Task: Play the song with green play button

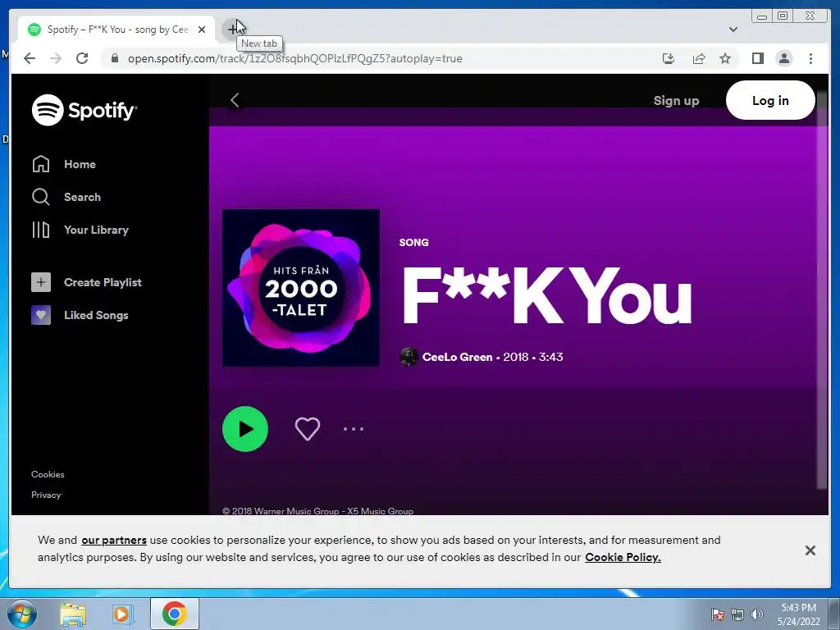Action: (x=245, y=428)
